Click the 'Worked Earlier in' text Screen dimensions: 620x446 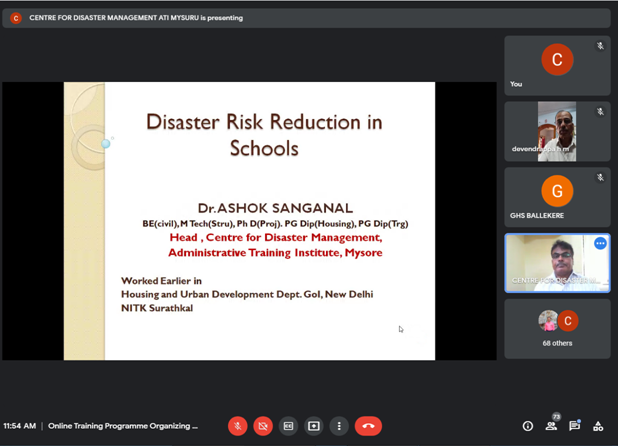click(161, 281)
